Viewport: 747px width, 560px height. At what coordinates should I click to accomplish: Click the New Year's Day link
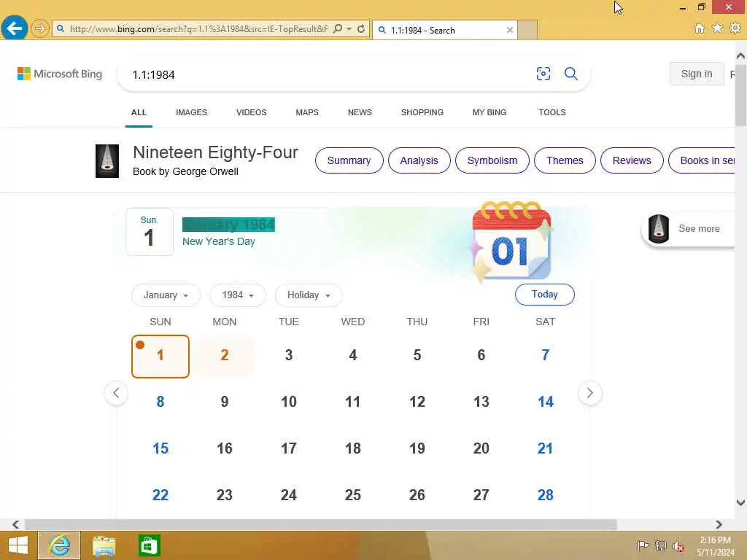coord(219,241)
